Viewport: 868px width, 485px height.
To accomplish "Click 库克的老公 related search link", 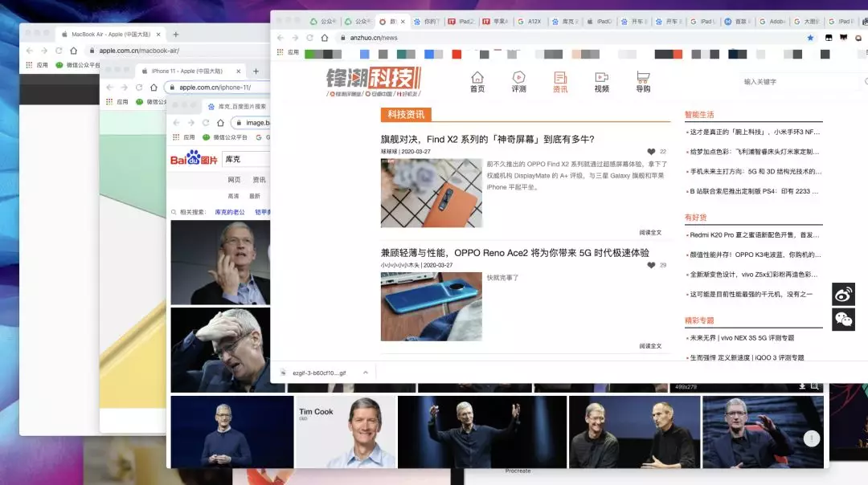I will (x=230, y=212).
